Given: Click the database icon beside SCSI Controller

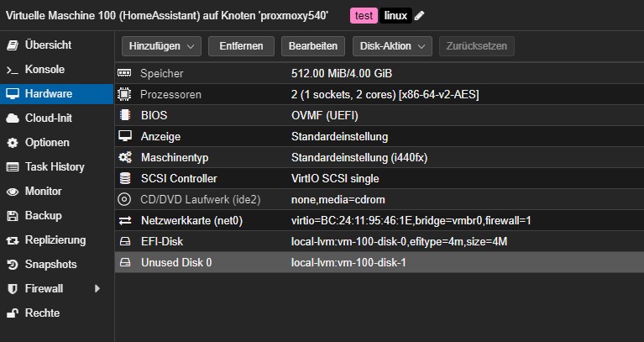Looking at the screenshot, I should click(x=124, y=178).
